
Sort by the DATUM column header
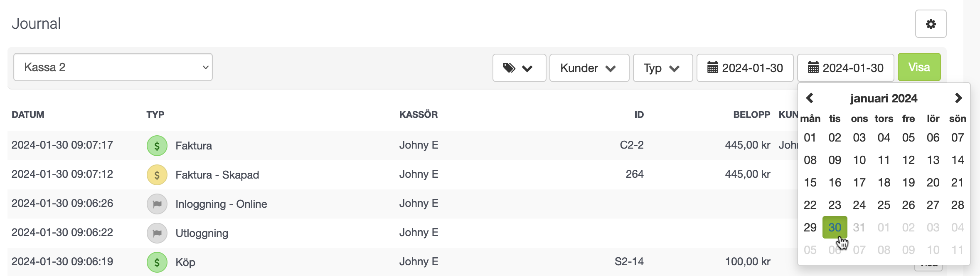28,115
